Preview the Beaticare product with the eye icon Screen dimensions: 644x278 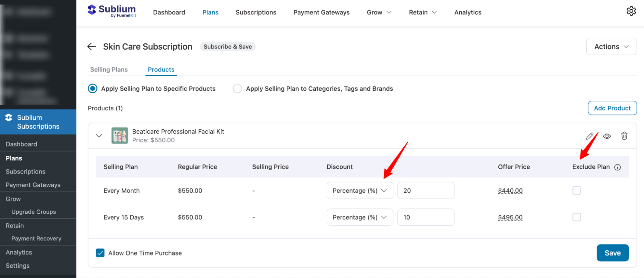[x=607, y=136]
